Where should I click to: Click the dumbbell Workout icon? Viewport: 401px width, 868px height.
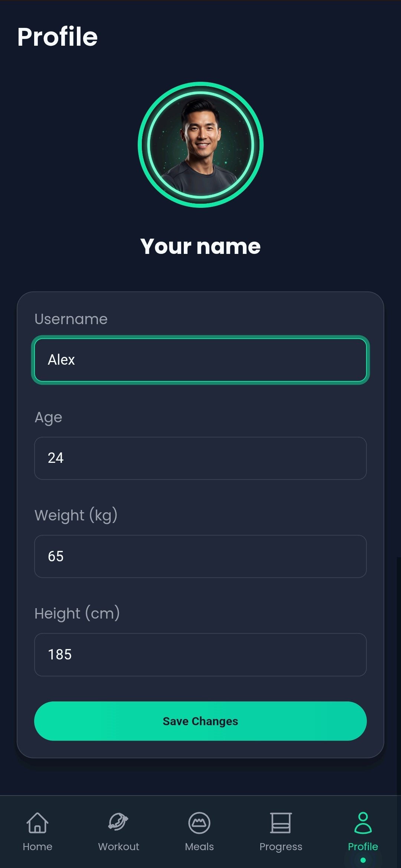point(118,823)
